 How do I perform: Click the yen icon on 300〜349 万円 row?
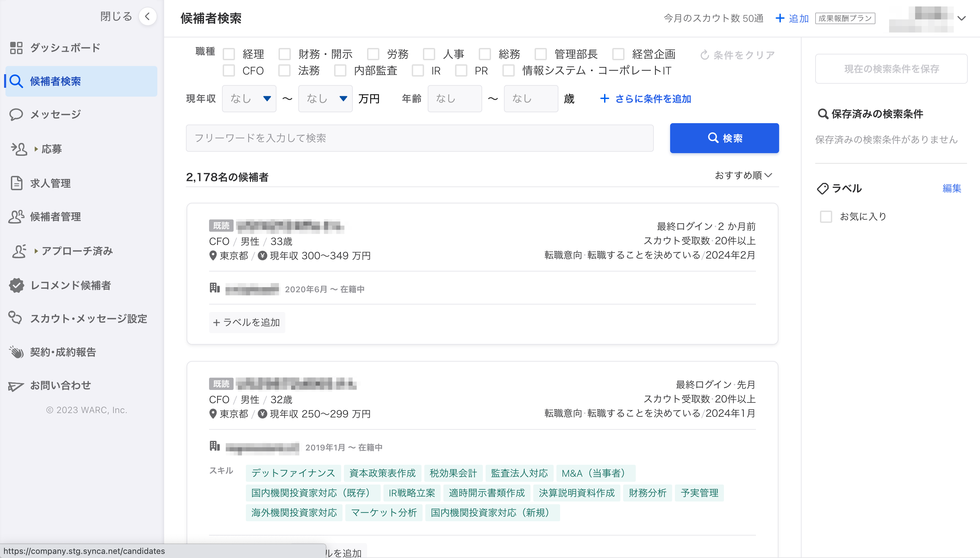pos(262,256)
